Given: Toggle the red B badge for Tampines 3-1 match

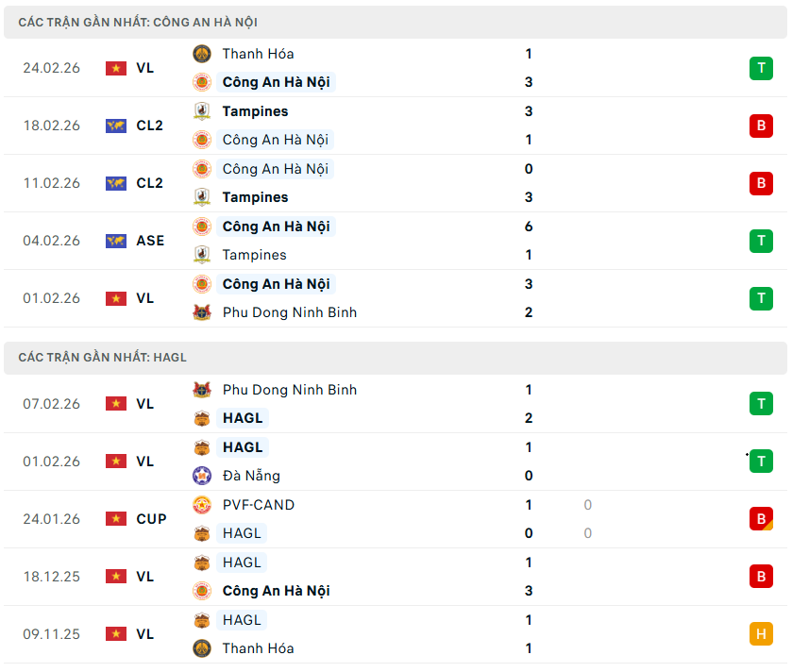Looking at the screenshot, I should tap(761, 126).
